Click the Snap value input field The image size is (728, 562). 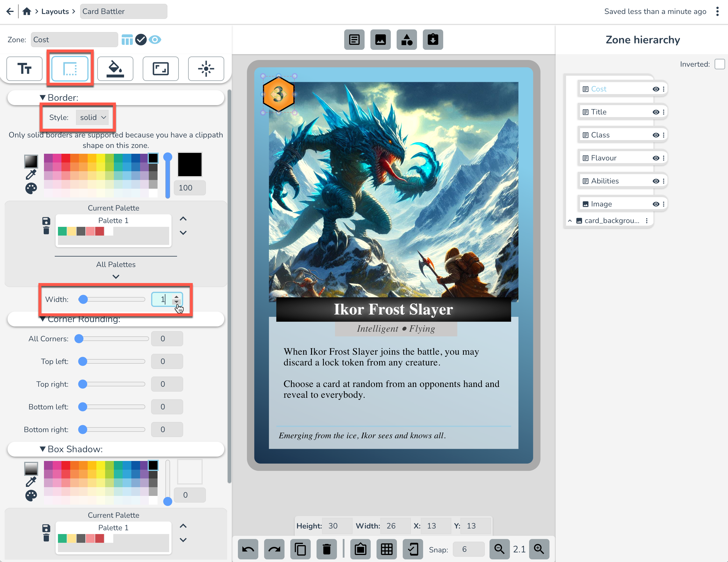469,549
